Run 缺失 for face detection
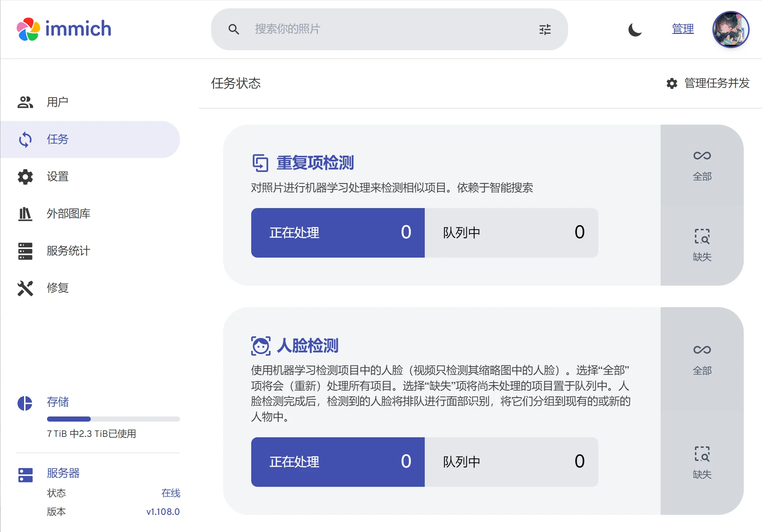The image size is (762, 532). tap(702, 463)
